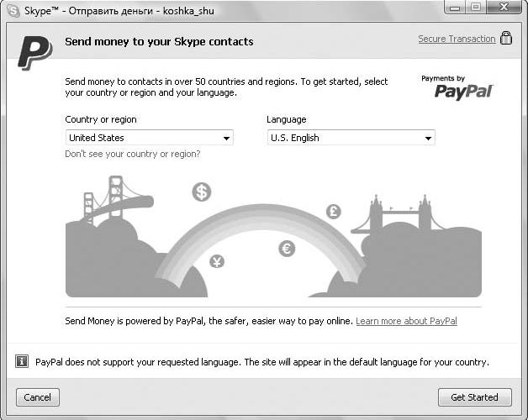Click the information icon beside language notice
Viewport: 528px width, 420px height.
22,361
